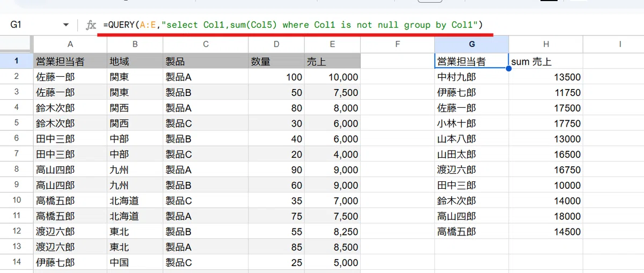Click the 13500 total value

click(x=546, y=77)
